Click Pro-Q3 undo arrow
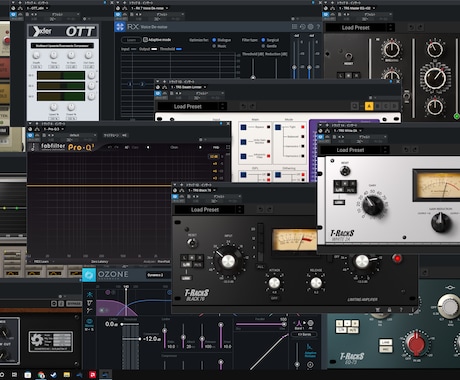Viewport: 460px width, 380px height. 110,147
